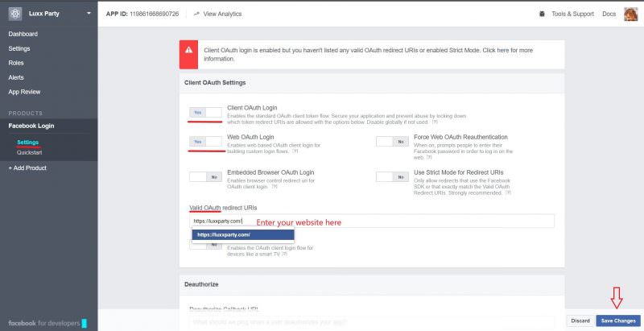Click the Luxx Party app gear icon
644x331 pixels.
coord(15,14)
